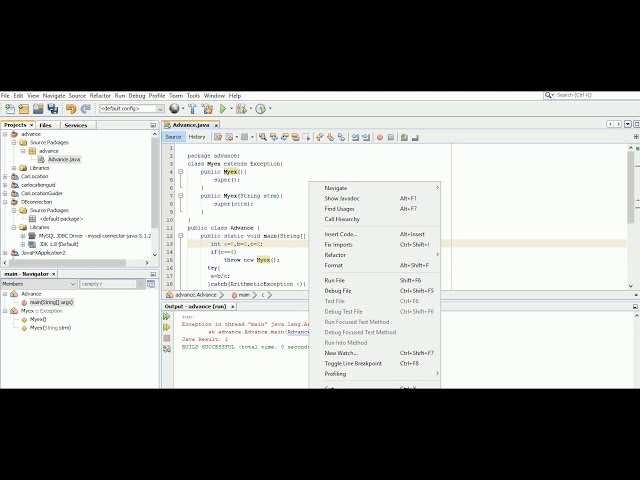Open the Refactor menu in menu bar
The height and width of the screenshot is (480, 640).
100,96
